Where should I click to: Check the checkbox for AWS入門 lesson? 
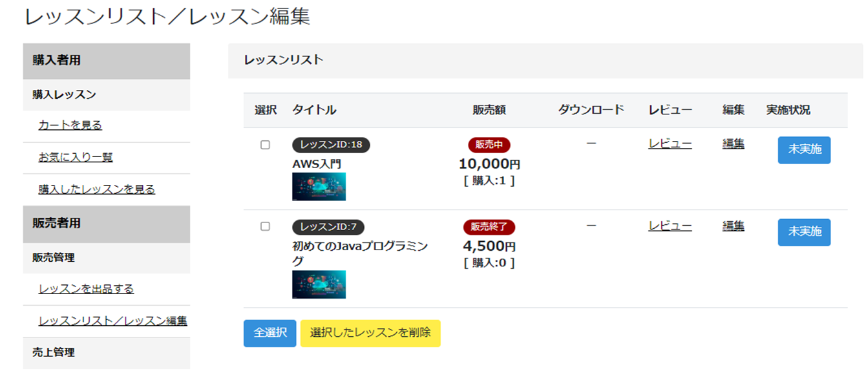pyautogui.click(x=265, y=145)
